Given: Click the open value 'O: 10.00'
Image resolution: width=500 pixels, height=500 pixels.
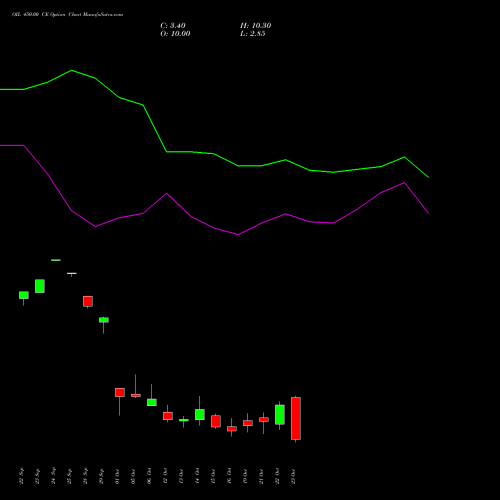Looking at the screenshot, I should point(175,34).
